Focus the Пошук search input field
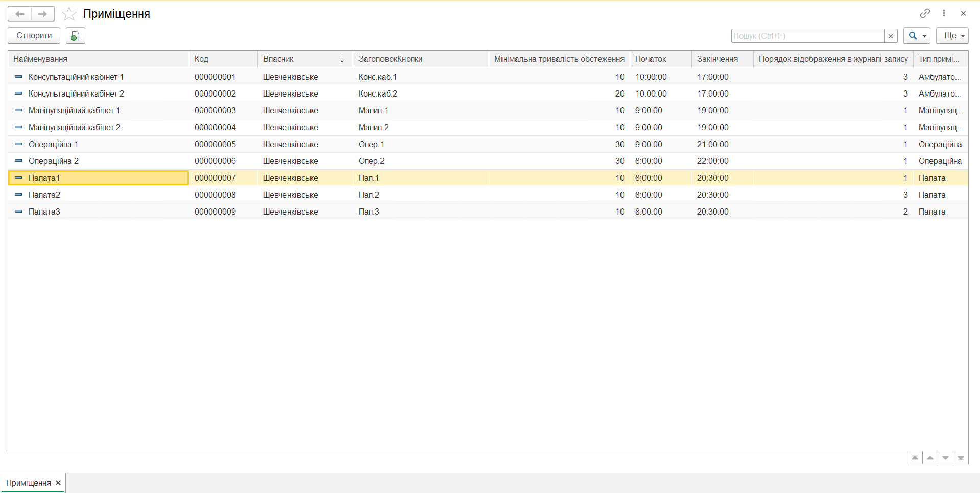980x493 pixels. click(x=807, y=36)
